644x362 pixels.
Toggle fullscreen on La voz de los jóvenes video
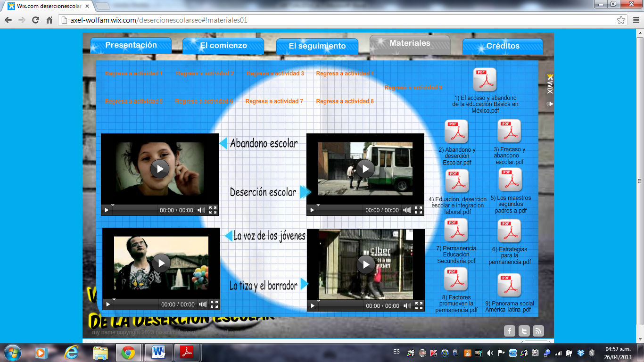click(214, 304)
